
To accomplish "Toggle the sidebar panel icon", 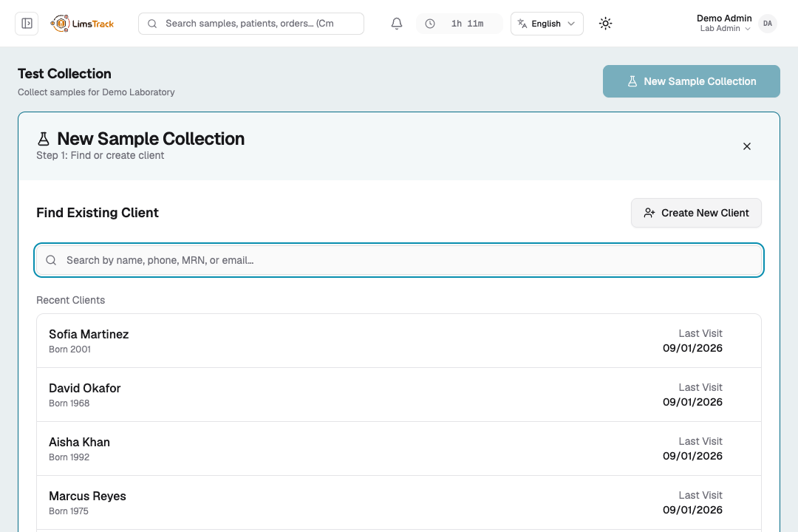I will pyautogui.click(x=27, y=24).
